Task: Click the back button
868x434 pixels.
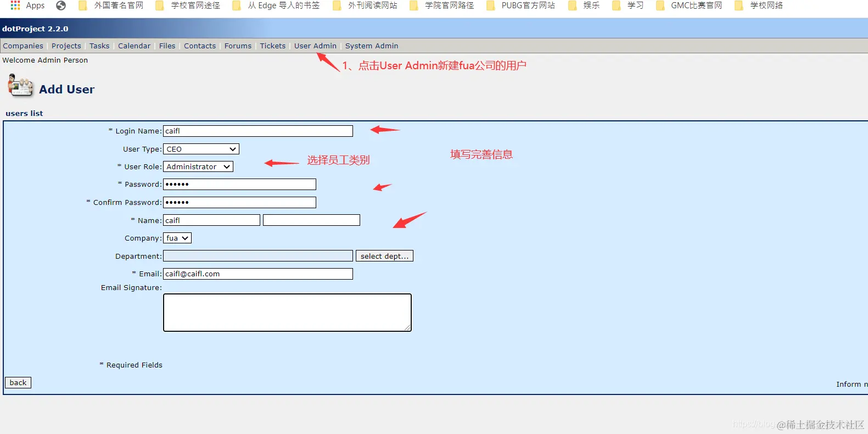Action: point(18,383)
